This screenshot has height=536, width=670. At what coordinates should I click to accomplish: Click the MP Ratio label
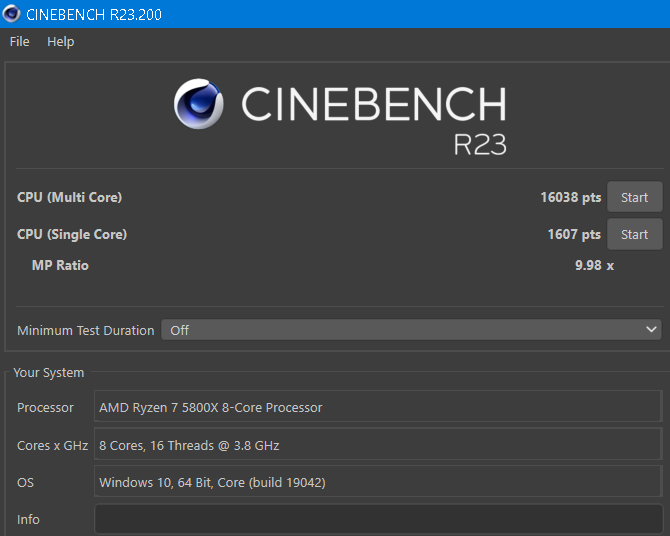tap(60, 265)
